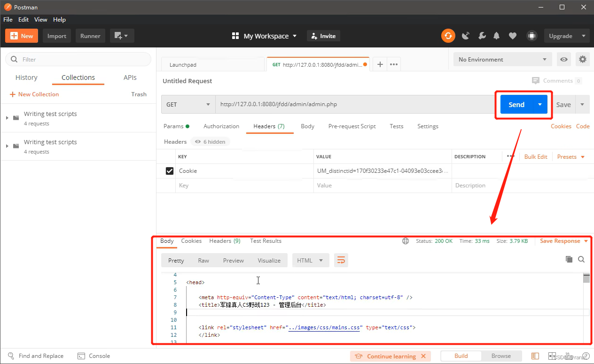This screenshot has height=364, width=594.
Task: Show the 6 hidden headers
Action: [210, 141]
